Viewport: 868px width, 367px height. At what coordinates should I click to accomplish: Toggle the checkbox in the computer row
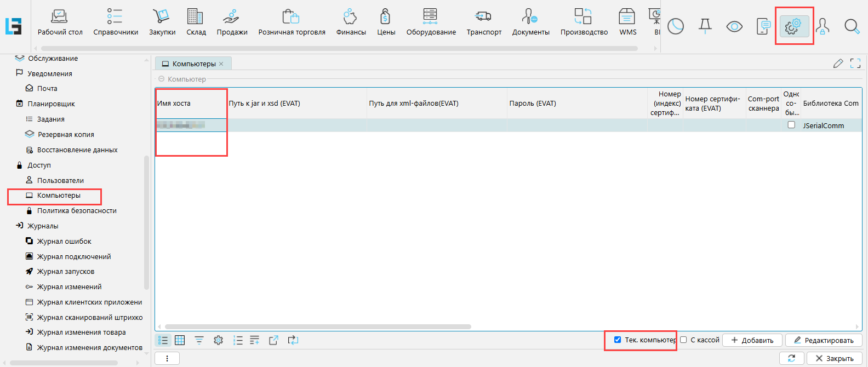791,125
